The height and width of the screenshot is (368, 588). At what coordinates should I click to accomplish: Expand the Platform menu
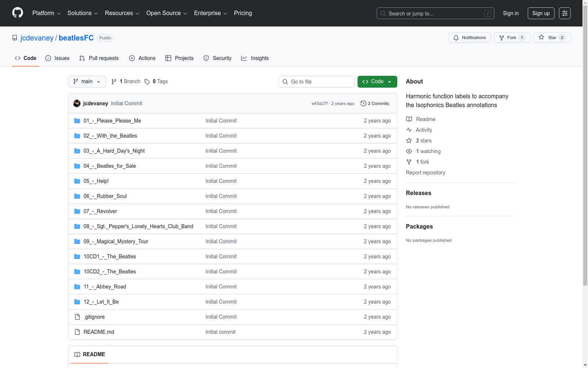(46, 13)
